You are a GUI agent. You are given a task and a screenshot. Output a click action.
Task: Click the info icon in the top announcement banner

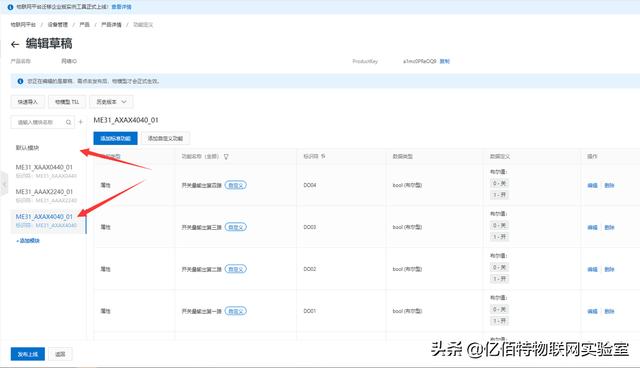coord(10,7)
